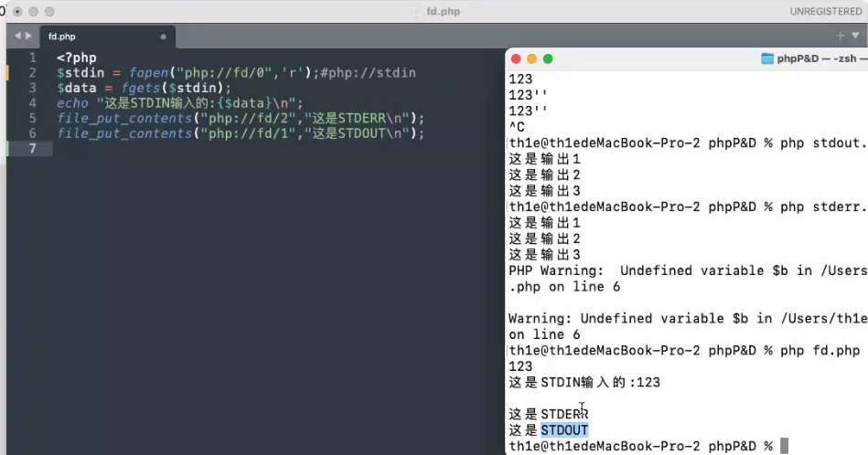Click the "php://fd/0" string
Viewport: 868px width, 455px height.
point(224,73)
